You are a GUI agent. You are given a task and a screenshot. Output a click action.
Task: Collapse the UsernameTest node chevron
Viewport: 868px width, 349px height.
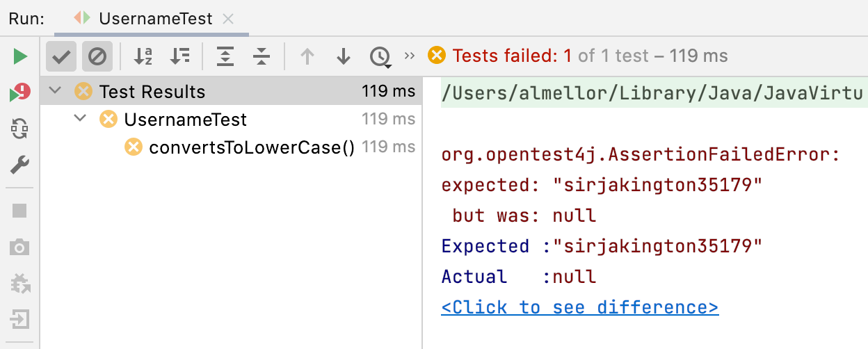[81, 119]
